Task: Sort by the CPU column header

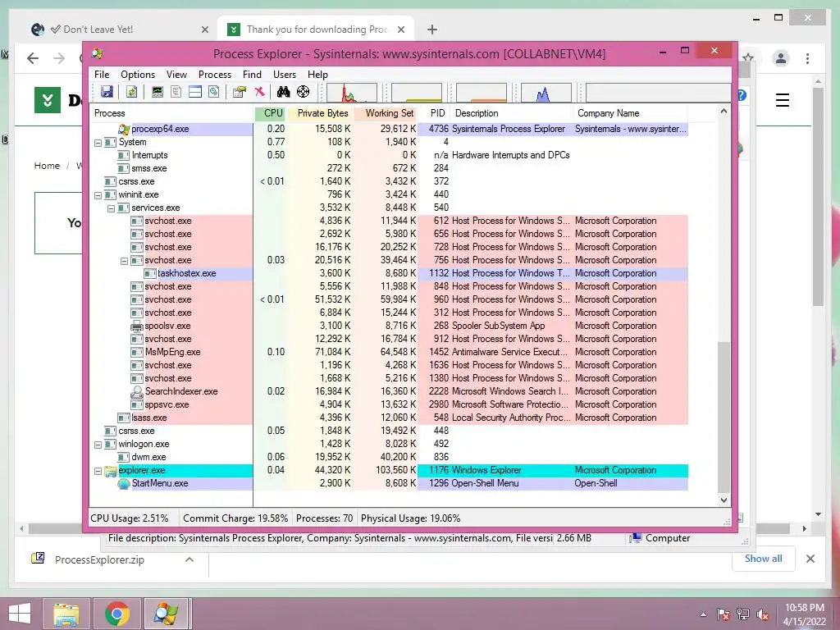Action: tap(271, 113)
